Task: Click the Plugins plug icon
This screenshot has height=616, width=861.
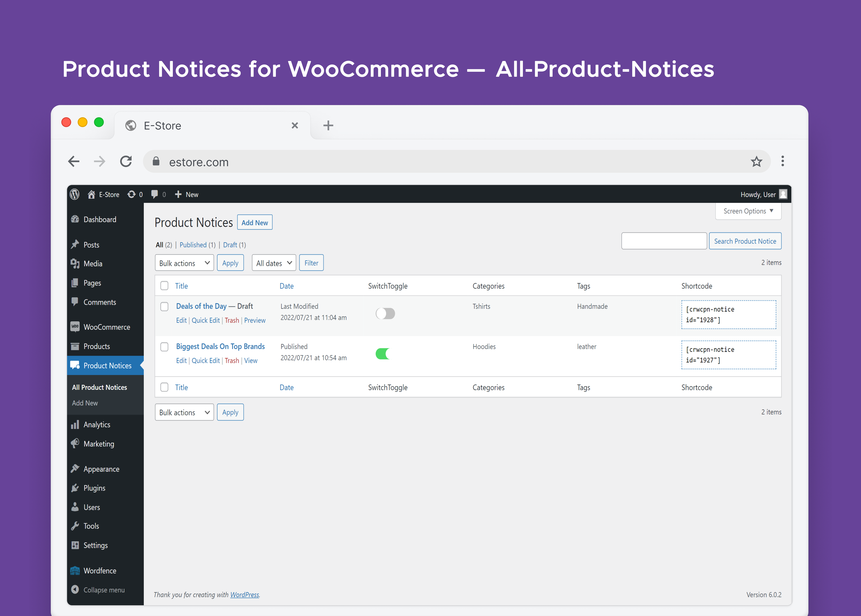Action: coord(75,488)
